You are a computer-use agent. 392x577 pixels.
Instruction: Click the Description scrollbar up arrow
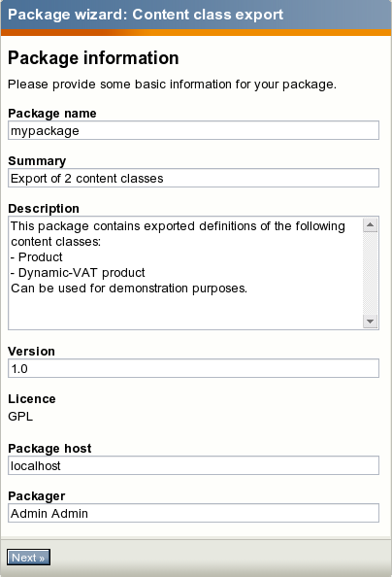[x=370, y=224]
